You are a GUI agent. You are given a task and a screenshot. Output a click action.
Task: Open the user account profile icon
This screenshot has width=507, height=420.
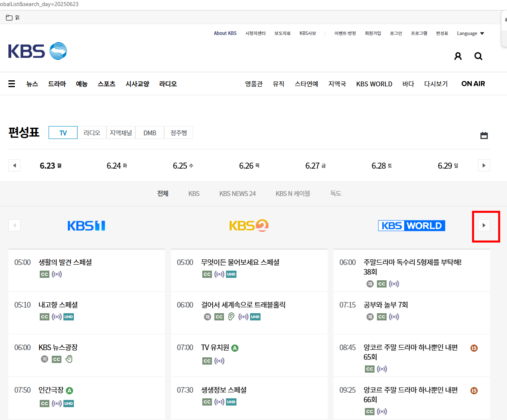(x=458, y=56)
